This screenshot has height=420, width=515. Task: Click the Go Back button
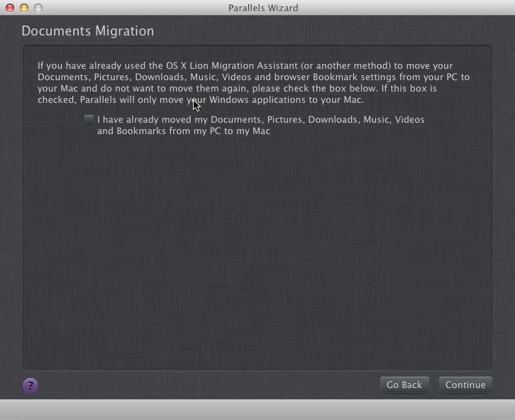click(404, 385)
